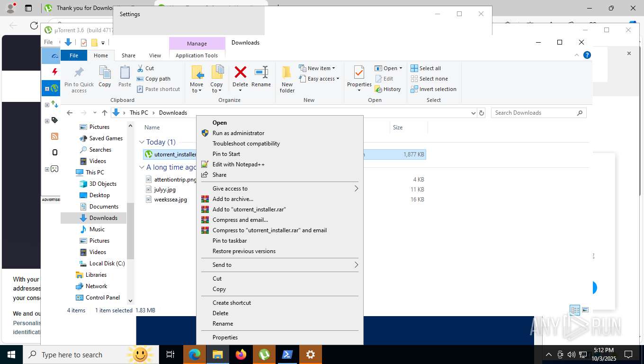The width and height of the screenshot is (644, 364).
Task: Click the Copy ribbon icon
Action: (105, 77)
